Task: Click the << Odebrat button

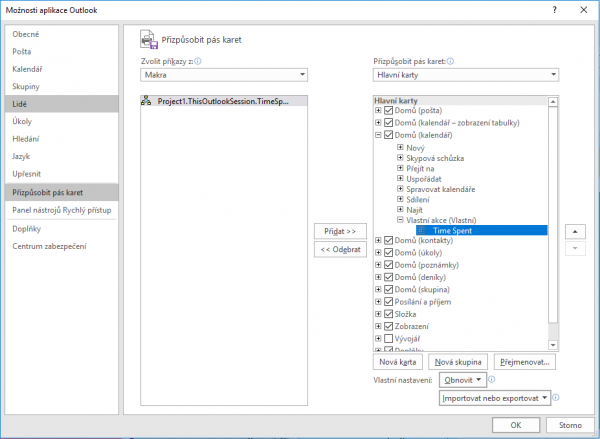Action: coord(340,250)
